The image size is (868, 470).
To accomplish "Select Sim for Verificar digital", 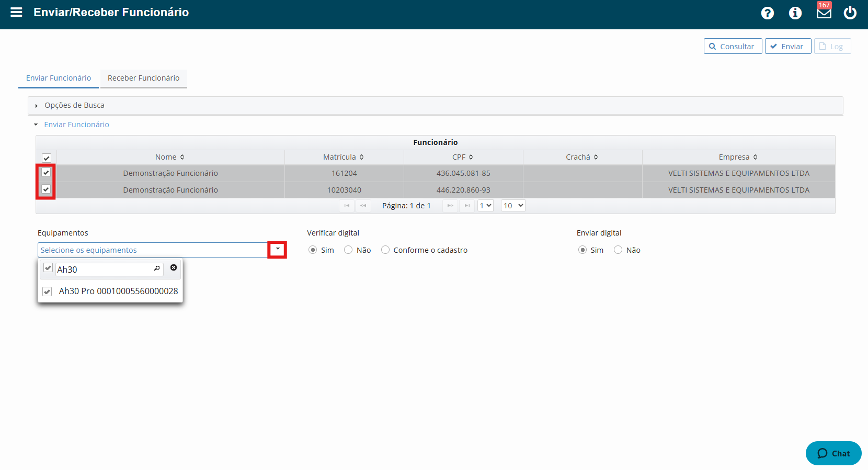I will (313, 250).
